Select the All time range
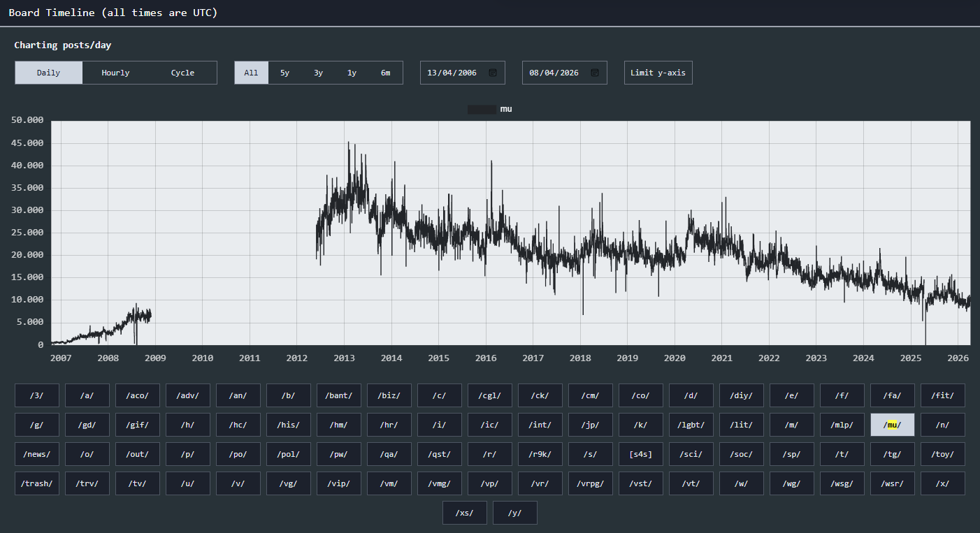This screenshot has height=533, width=980. [x=251, y=73]
